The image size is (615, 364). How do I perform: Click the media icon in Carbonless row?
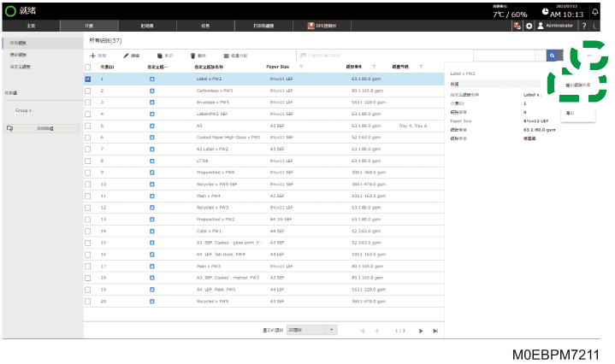click(x=152, y=91)
